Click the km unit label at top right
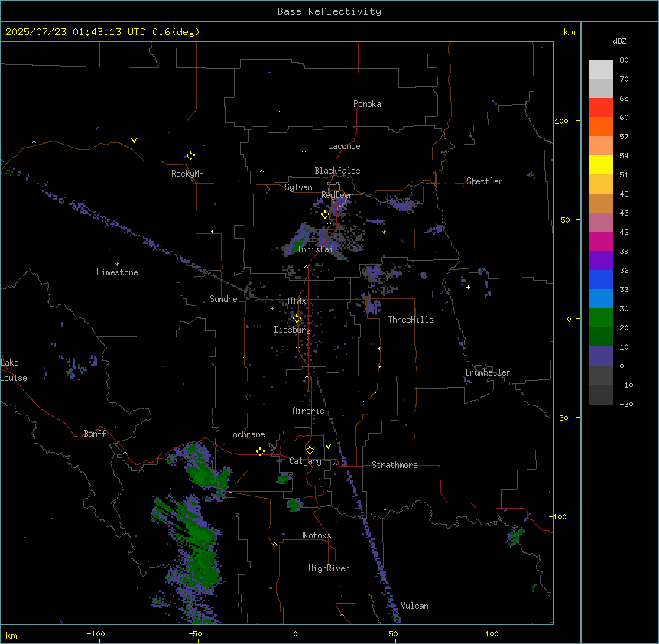The height and width of the screenshot is (644, 659). coord(569,32)
